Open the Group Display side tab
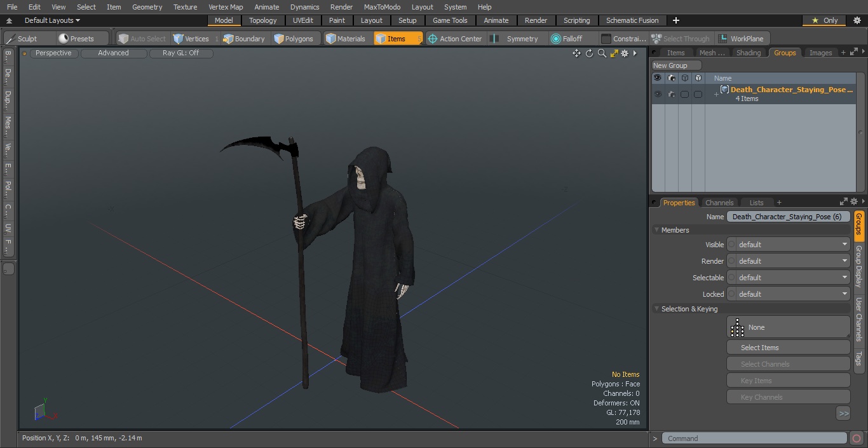The height and width of the screenshot is (448, 868). [859, 266]
